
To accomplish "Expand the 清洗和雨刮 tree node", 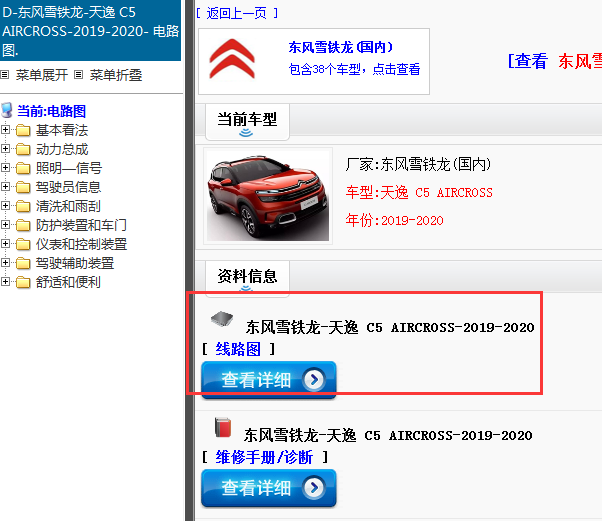I will pyautogui.click(x=5, y=206).
